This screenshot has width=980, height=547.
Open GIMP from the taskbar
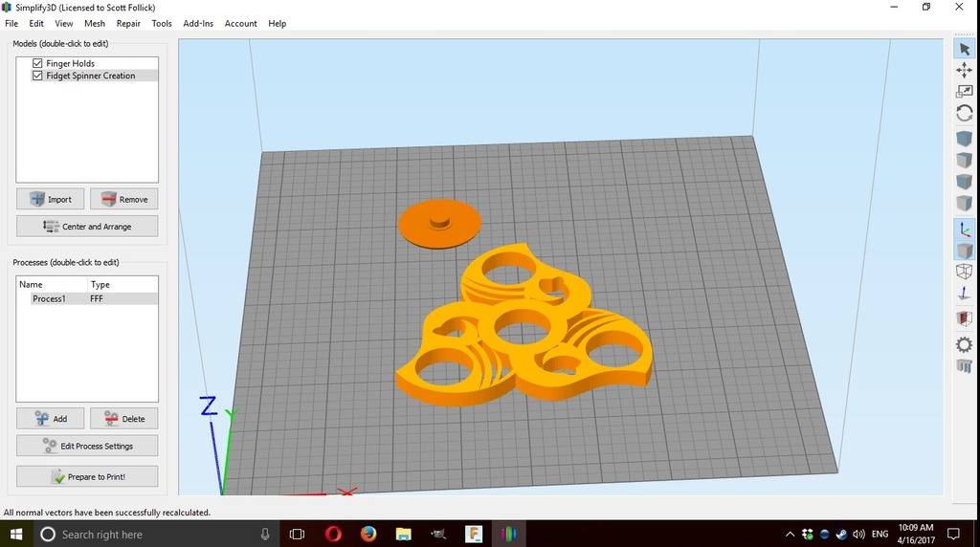click(438, 534)
